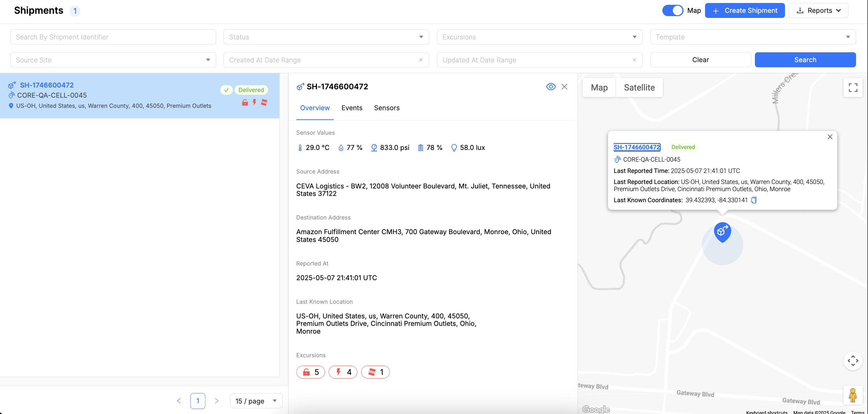The image size is (868, 414).
Task: Open map camera pan controls
Action: (x=852, y=361)
